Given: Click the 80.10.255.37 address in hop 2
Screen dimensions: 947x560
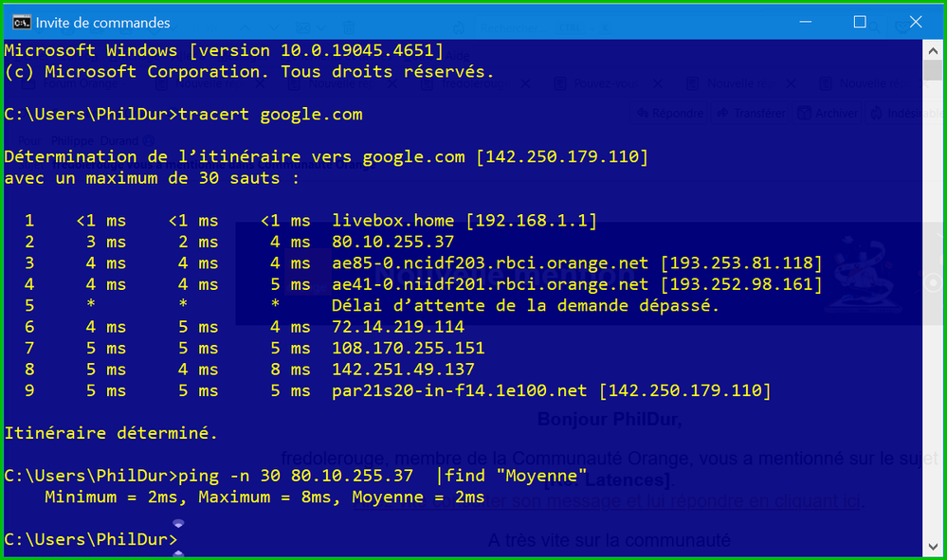Looking at the screenshot, I should 393,242.
